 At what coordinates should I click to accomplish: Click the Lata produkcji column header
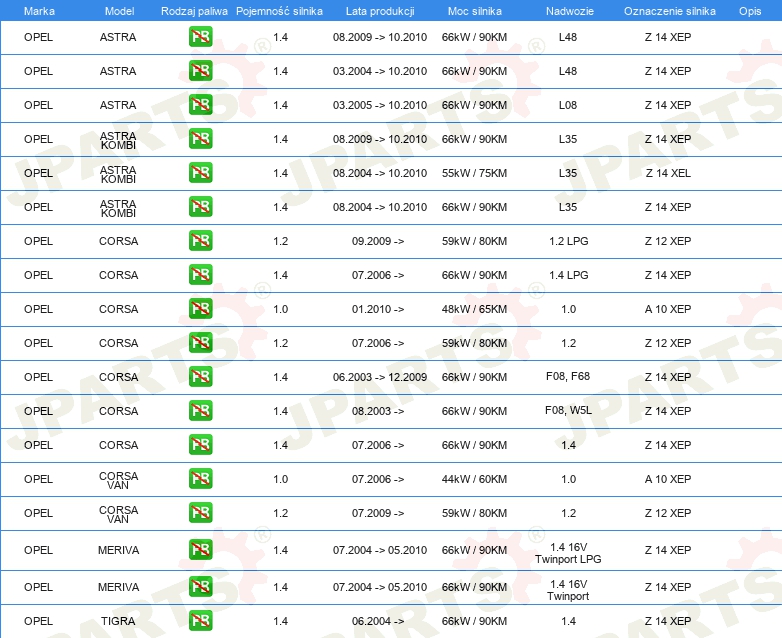(380, 11)
